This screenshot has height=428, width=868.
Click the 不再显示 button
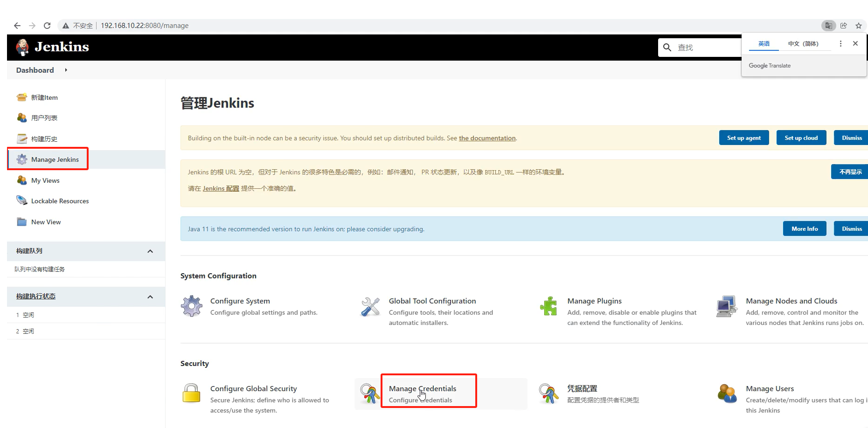click(x=850, y=172)
